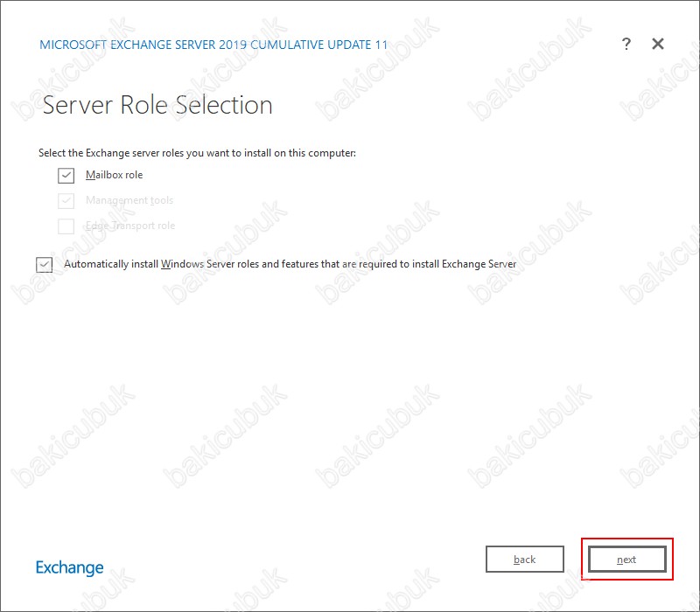Uncheck automatically install Windows Server roles checkbox
The image size is (700, 612).
point(45,264)
